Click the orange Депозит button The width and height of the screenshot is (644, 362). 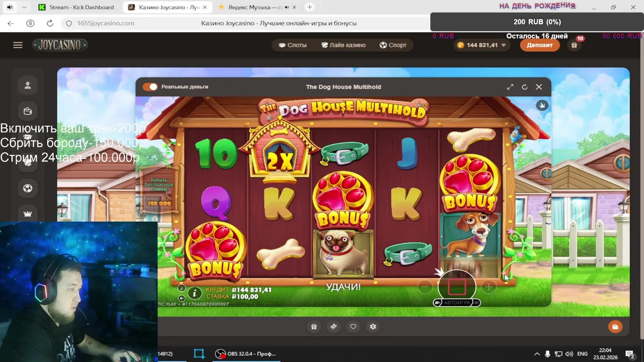pos(540,45)
